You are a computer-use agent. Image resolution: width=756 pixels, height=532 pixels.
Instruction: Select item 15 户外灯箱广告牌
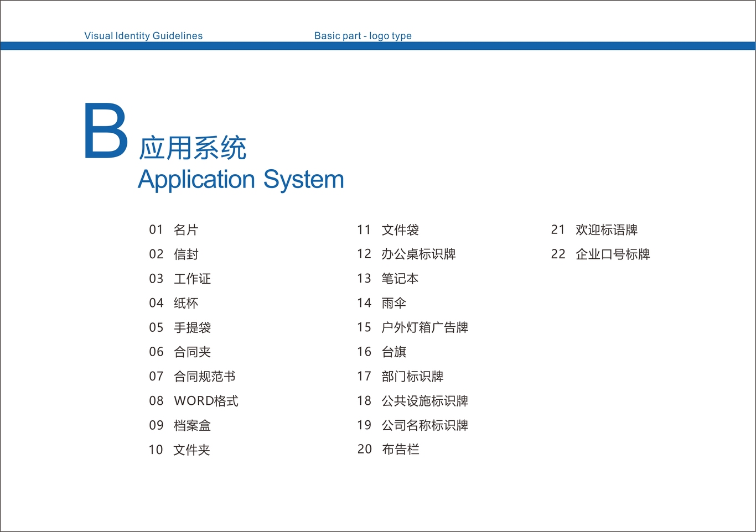coord(412,327)
